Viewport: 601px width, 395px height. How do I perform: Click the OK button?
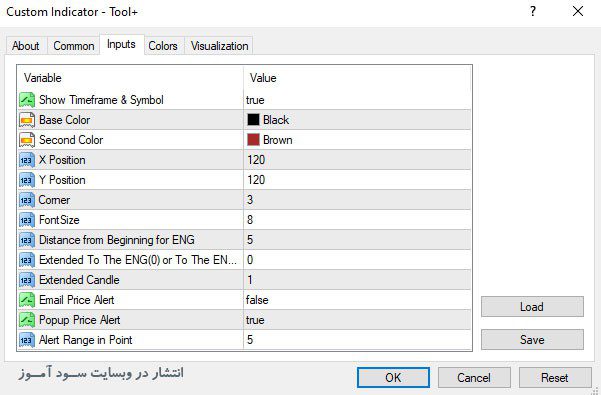coord(393,378)
